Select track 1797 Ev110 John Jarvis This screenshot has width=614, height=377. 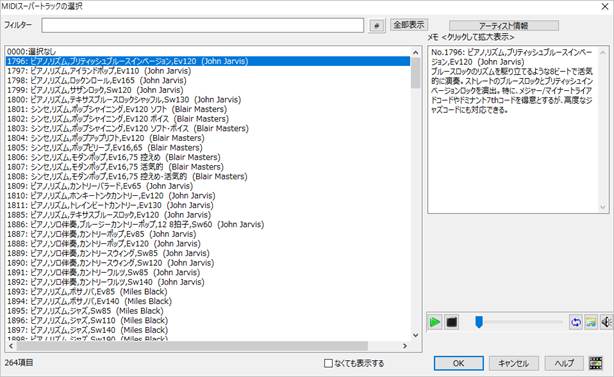point(208,71)
